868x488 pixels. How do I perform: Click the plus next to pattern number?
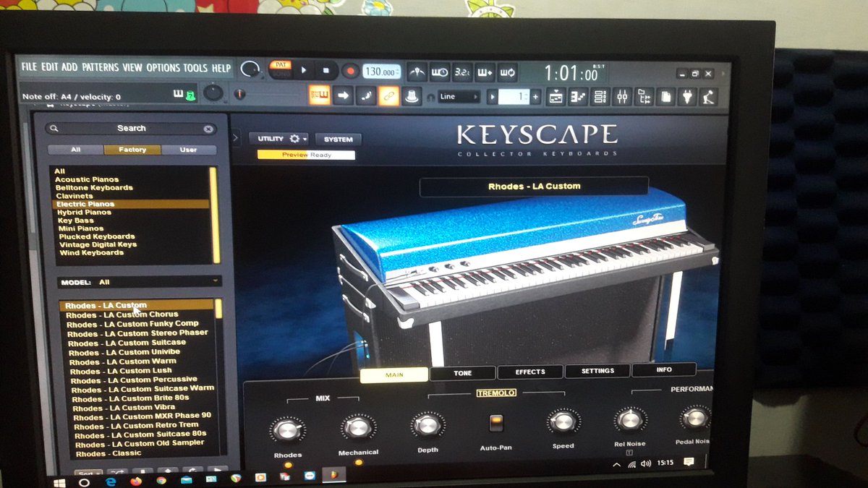pos(536,97)
